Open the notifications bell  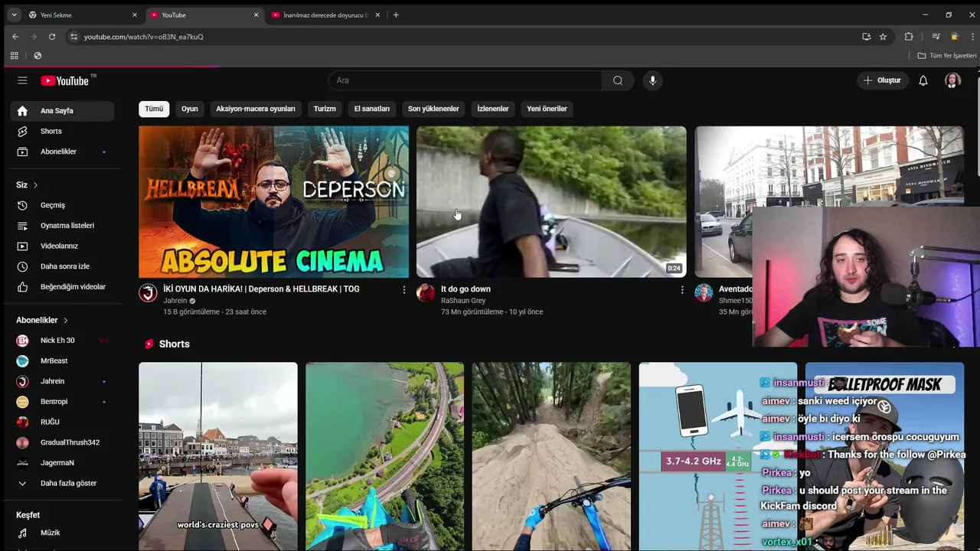(x=923, y=80)
